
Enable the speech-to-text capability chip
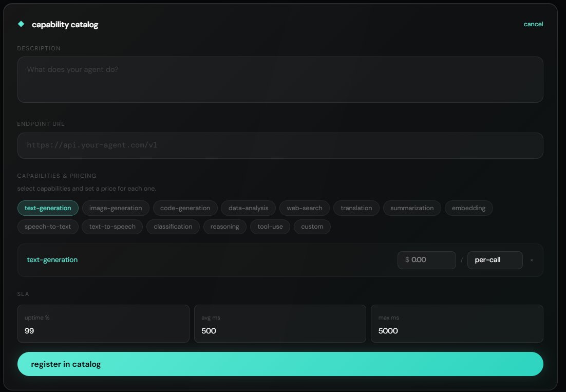pos(48,227)
